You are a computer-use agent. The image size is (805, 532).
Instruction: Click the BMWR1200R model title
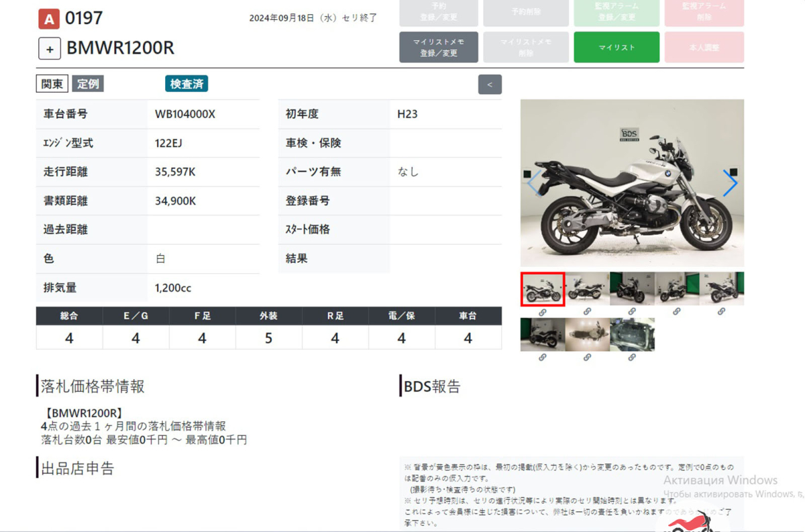121,48
